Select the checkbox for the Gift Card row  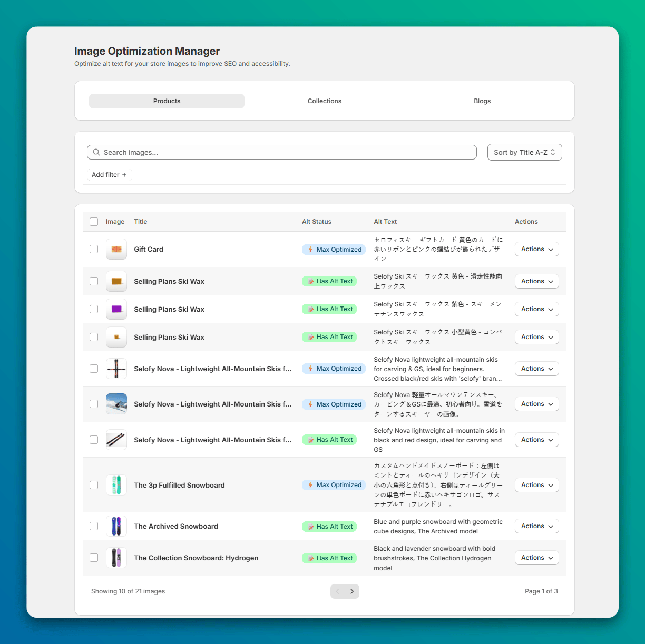tap(93, 249)
